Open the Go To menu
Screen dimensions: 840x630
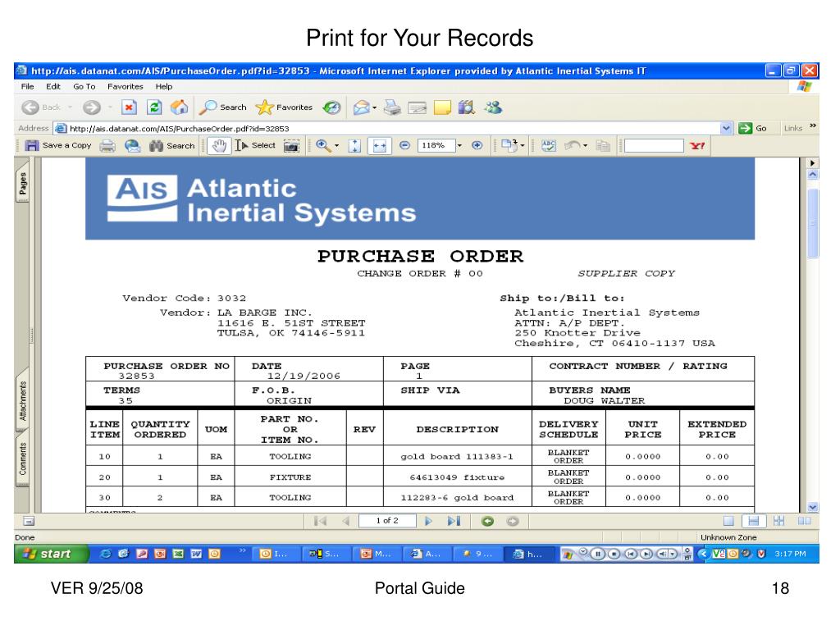(84, 86)
